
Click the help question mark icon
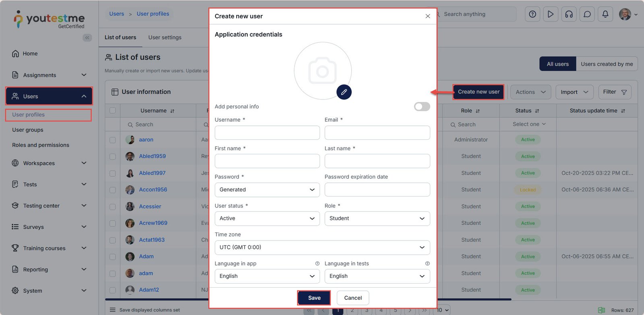pyautogui.click(x=533, y=14)
